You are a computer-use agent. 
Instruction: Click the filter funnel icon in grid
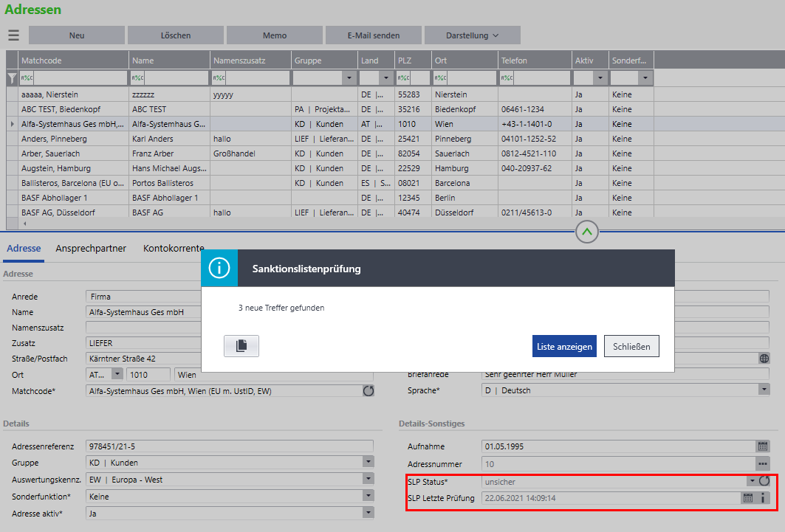click(x=12, y=77)
